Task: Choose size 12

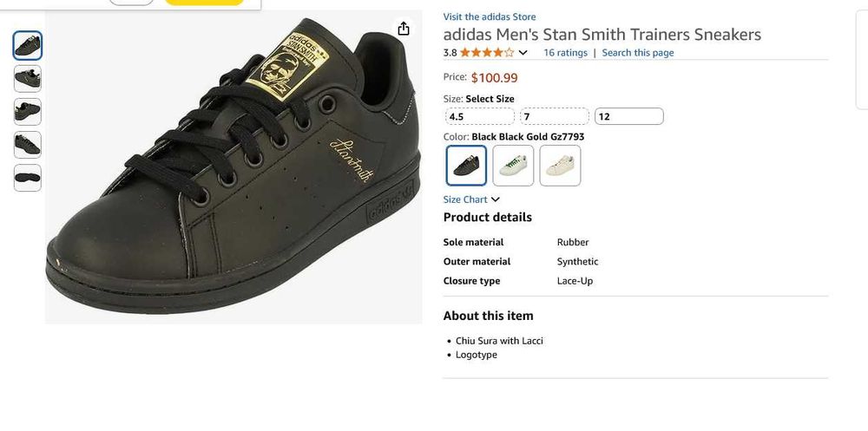Action: pyautogui.click(x=628, y=116)
